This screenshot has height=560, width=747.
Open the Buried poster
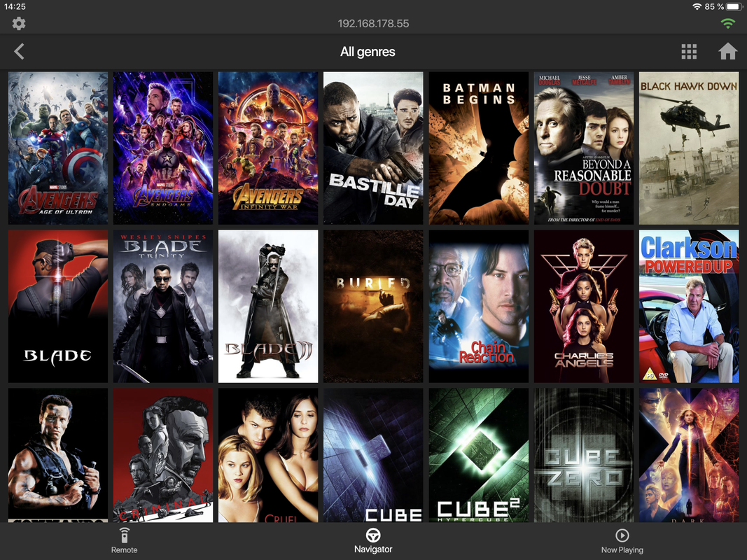click(373, 306)
